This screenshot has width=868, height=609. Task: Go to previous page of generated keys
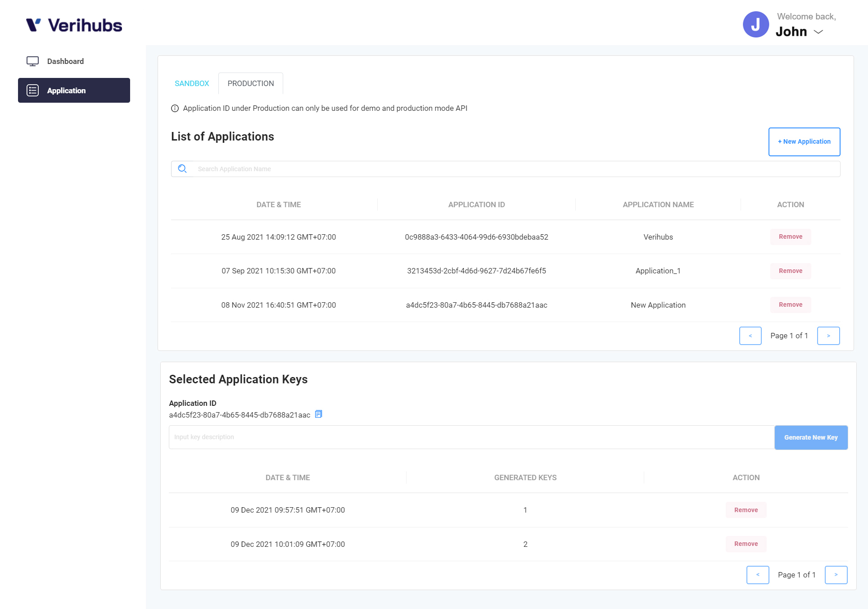(757, 575)
